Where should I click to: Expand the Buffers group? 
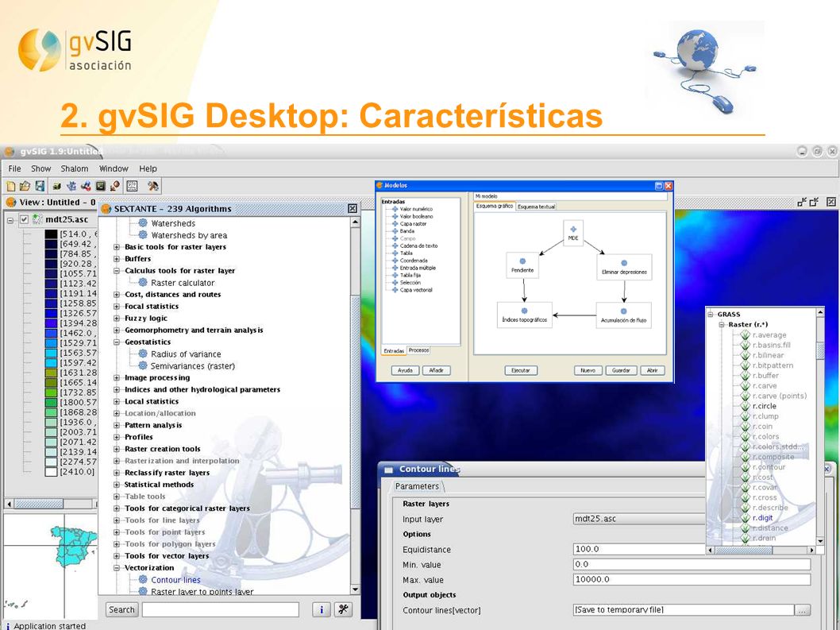coord(116,259)
